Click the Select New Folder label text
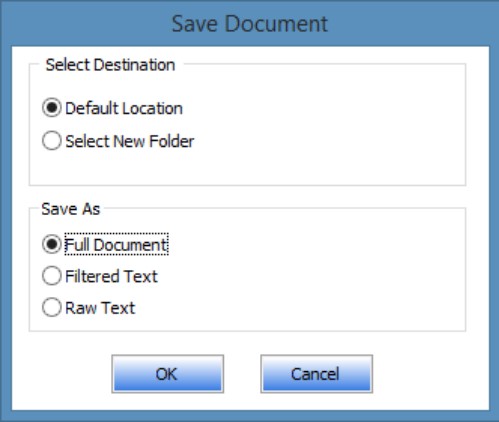Image resolution: width=499 pixels, height=422 pixels. pos(130,141)
